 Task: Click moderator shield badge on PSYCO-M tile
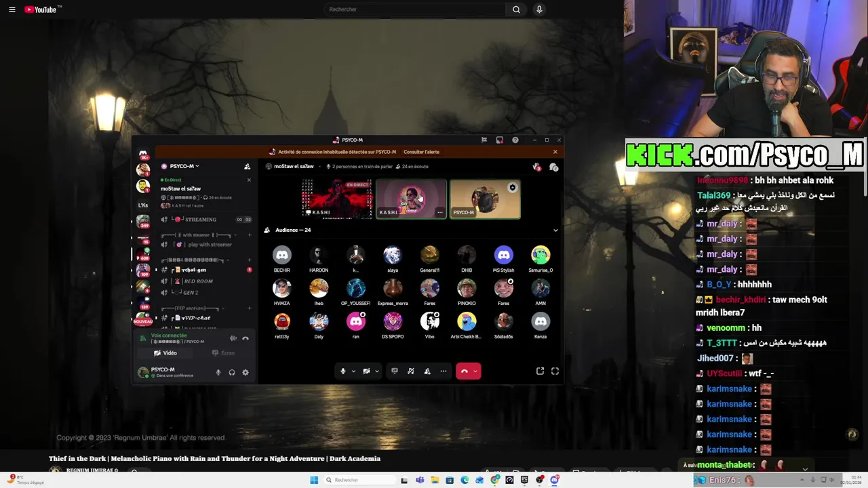click(513, 188)
